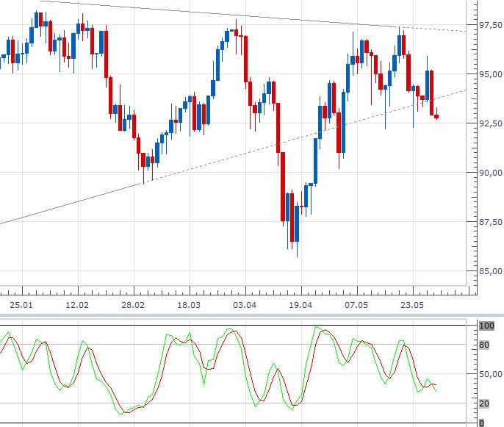Click the stochastic 100 level label
Viewport: 504px width, 427px height.
tap(486, 326)
